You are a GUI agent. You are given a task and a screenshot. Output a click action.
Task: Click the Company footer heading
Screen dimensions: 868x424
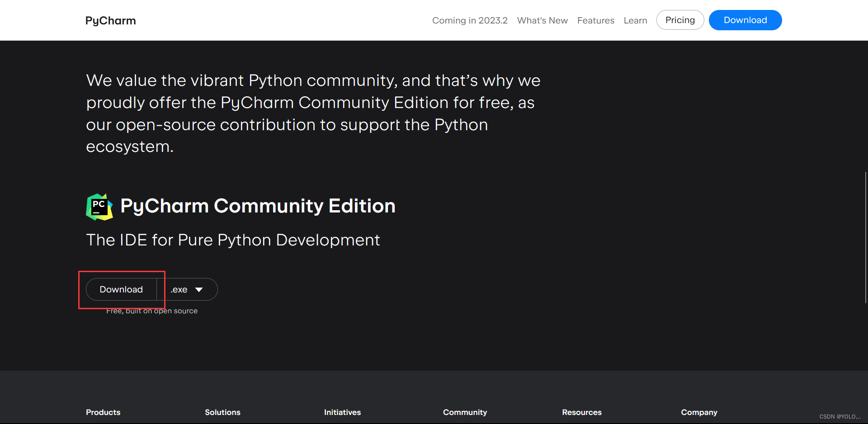(699, 412)
